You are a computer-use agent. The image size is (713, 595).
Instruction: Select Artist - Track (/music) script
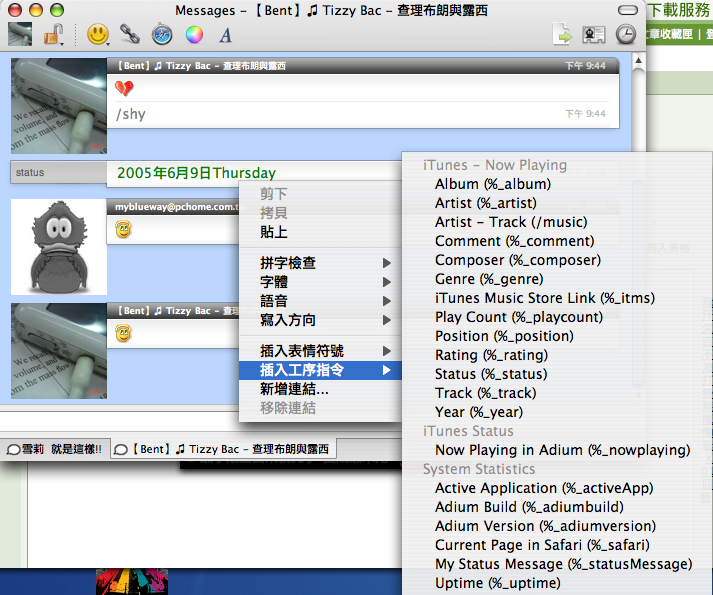[x=557, y=222]
